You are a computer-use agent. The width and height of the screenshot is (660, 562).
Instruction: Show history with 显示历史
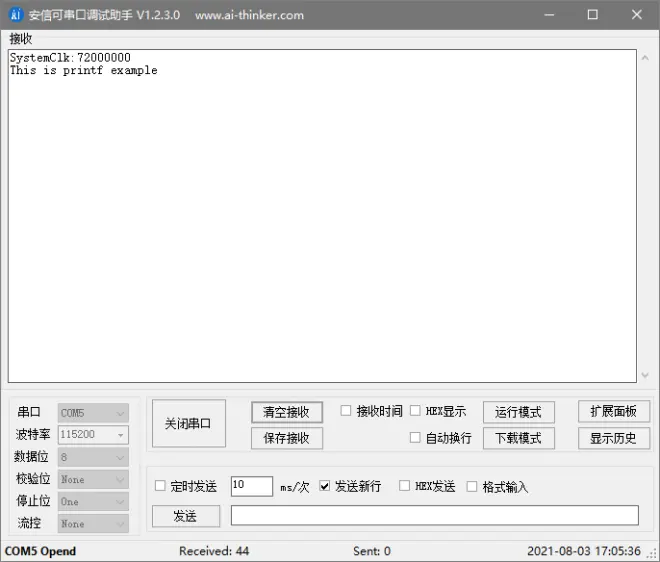pos(614,438)
